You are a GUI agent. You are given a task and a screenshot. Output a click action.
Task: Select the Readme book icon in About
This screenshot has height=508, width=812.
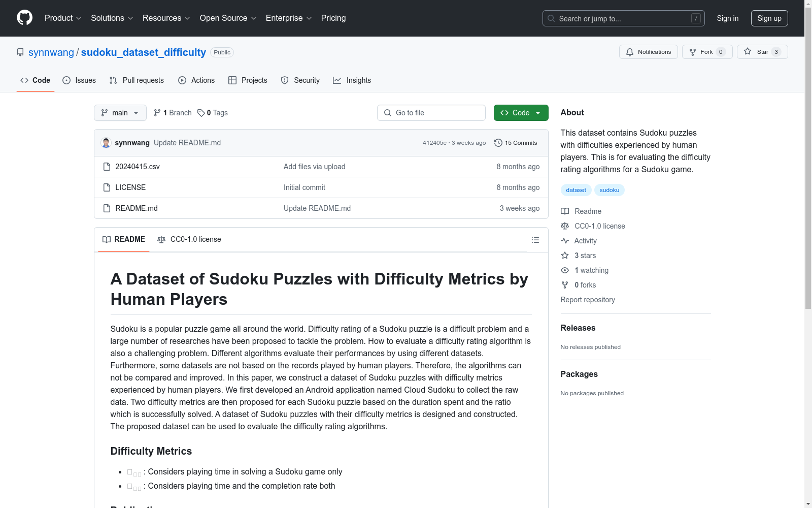(565, 211)
